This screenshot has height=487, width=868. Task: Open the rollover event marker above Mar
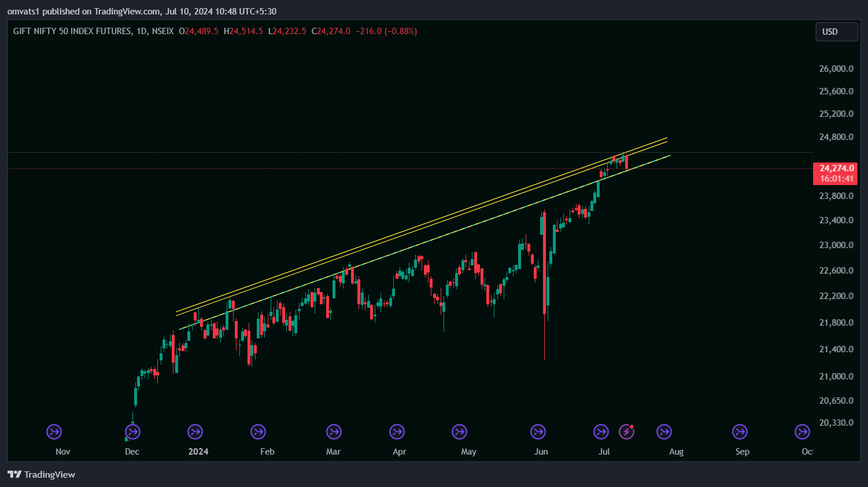tap(334, 431)
